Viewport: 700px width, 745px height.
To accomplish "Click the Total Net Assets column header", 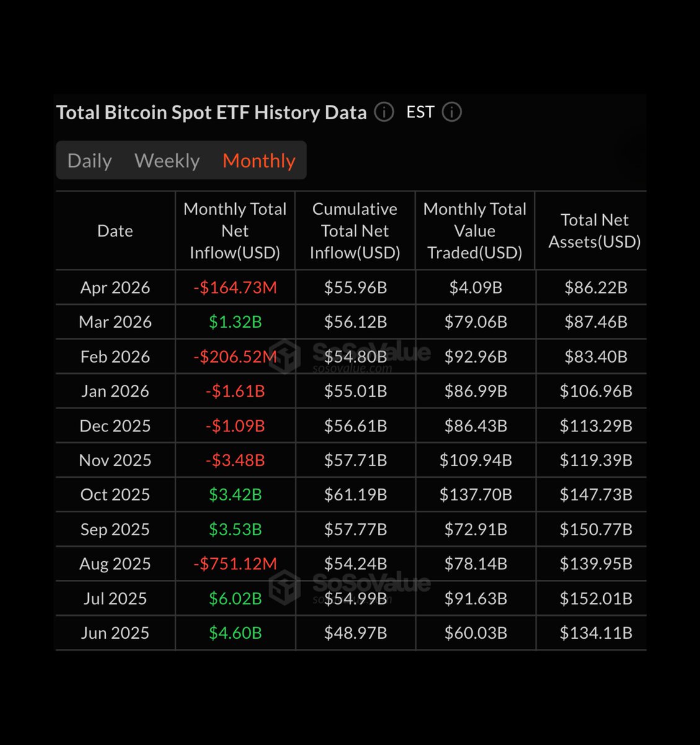I will pyautogui.click(x=595, y=231).
